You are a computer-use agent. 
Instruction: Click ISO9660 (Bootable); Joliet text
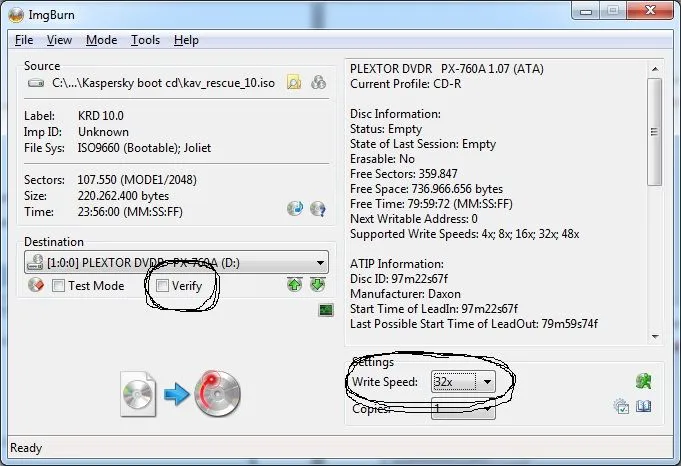click(x=144, y=148)
